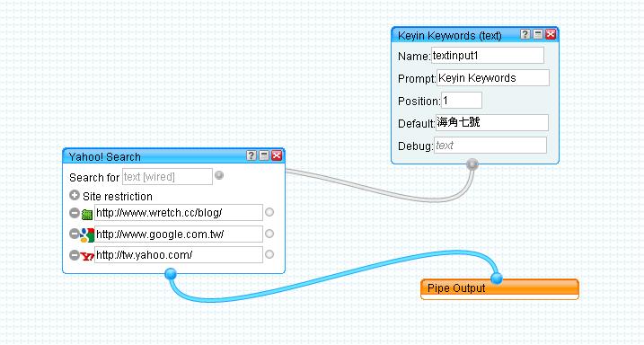Click the Search for wired terminal
Viewport: 644px width, 345px height.
(x=219, y=175)
